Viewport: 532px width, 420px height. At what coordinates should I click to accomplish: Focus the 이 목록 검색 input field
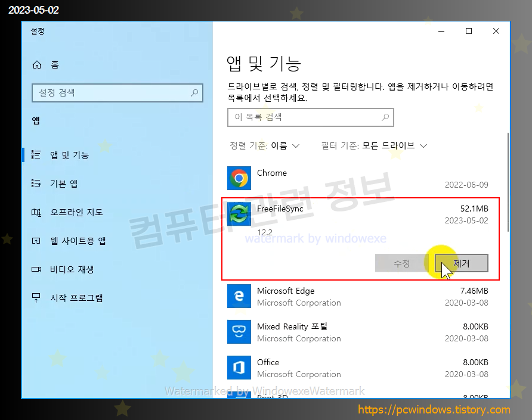[311, 117]
